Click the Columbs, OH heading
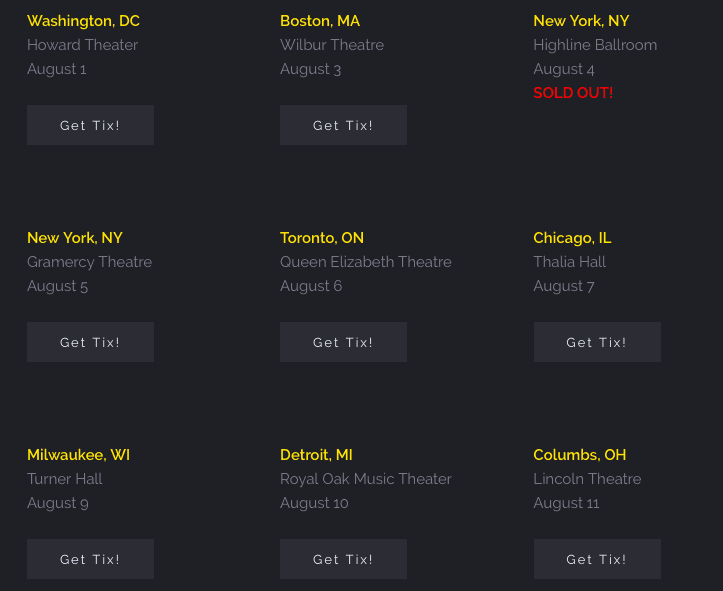Viewport: 723px width, 591px height. 580,455
